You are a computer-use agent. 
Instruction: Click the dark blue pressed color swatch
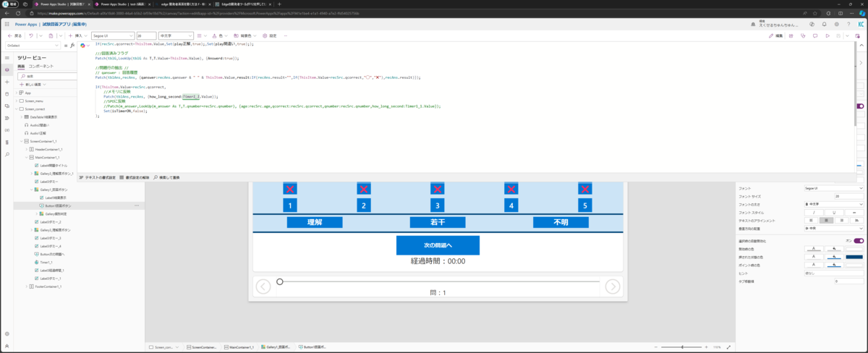[x=854, y=257]
